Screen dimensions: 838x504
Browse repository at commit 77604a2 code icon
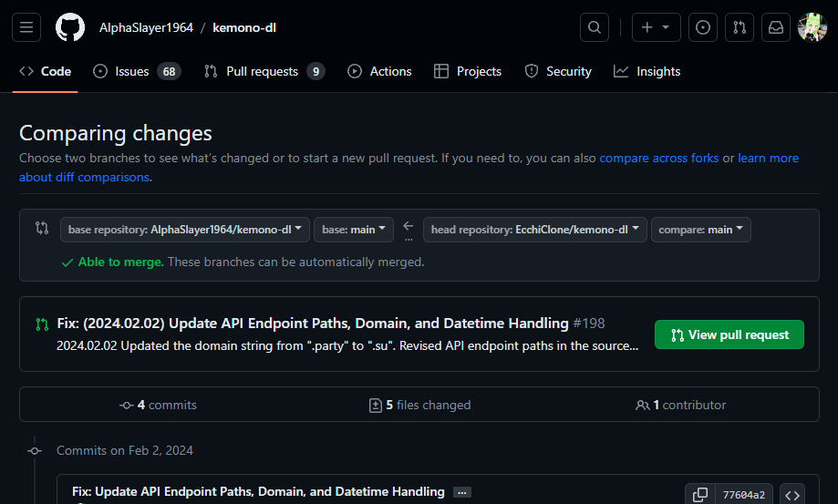tap(792, 495)
